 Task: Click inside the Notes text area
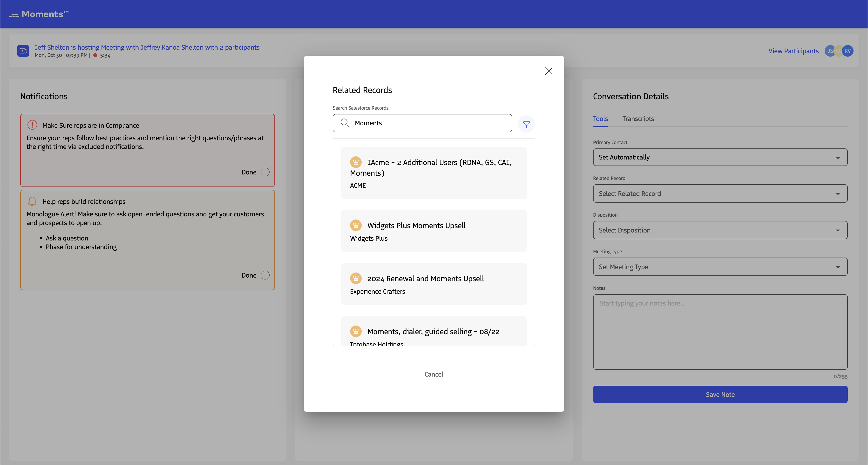click(720, 332)
